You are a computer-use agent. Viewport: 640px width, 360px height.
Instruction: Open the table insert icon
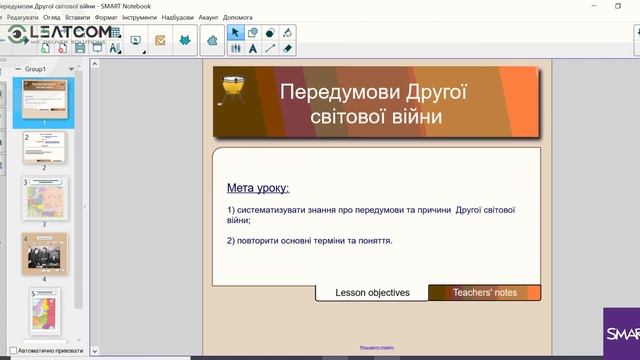click(x=115, y=33)
